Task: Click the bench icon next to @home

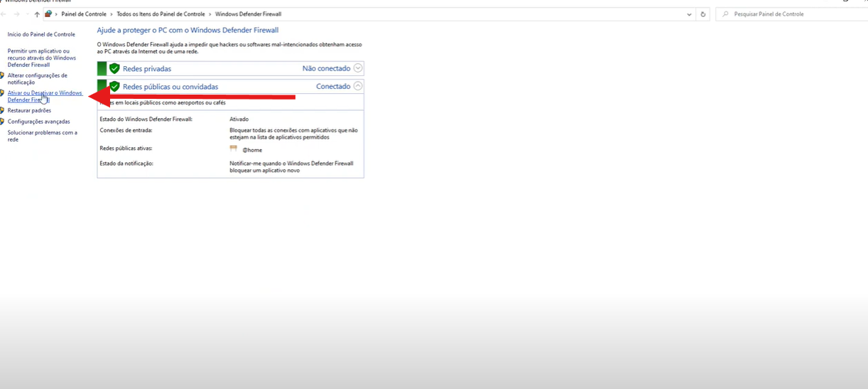Action: click(234, 149)
